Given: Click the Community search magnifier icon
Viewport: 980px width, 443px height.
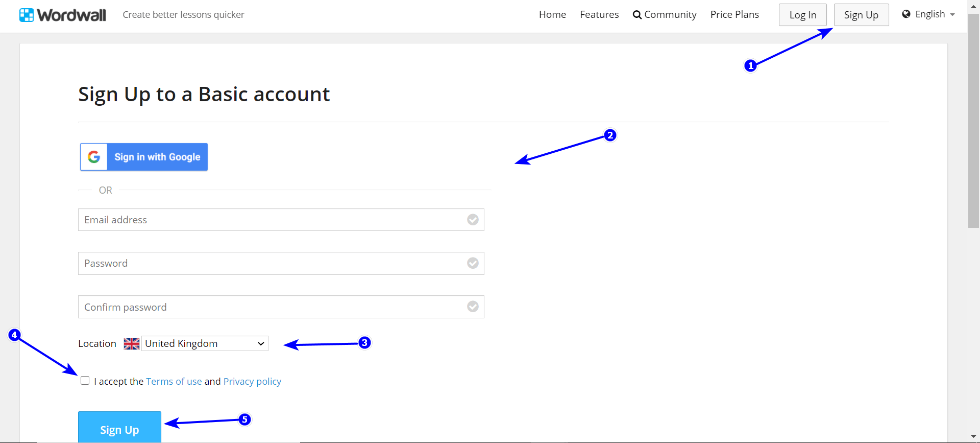Looking at the screenshot, I should 637,15.
